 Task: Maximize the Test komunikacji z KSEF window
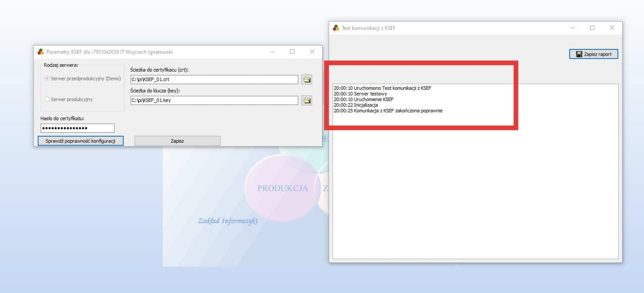pos(592,28)
